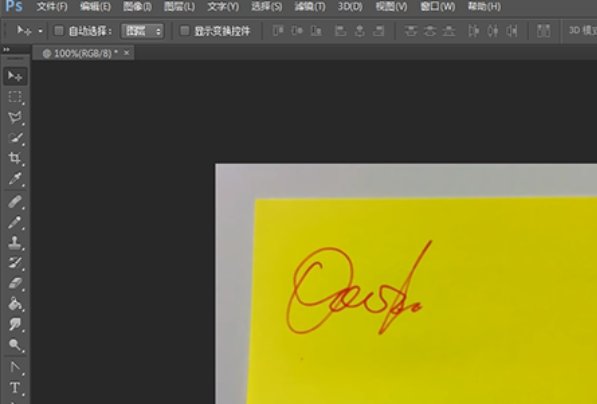
Task: Select the Horizontal Type tool
Action: click(x=15, y=388)
